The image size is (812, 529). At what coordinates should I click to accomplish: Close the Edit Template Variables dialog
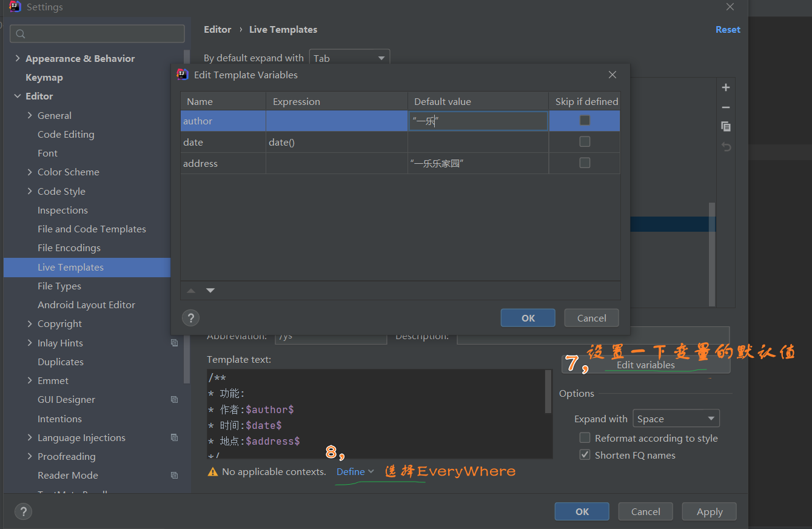[x=612, y=75]
